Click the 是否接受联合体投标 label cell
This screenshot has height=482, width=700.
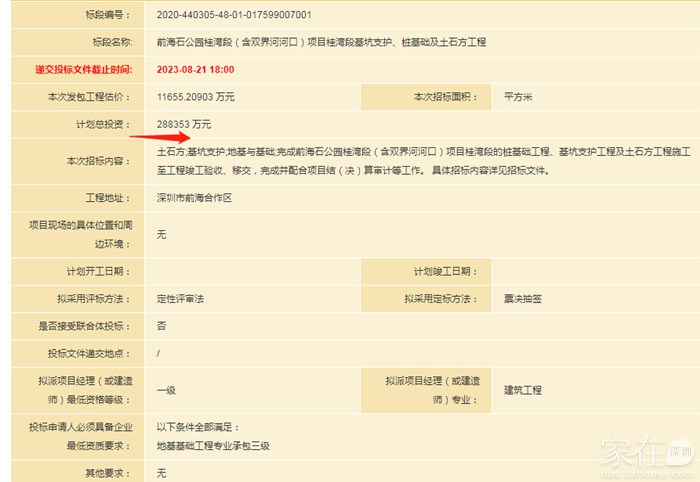[x=85, y=325]
